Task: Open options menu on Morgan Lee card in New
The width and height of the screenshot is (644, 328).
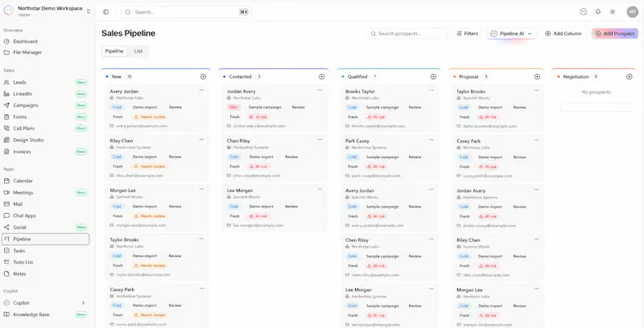Action: pyautogui.click(x=202, y=189)
